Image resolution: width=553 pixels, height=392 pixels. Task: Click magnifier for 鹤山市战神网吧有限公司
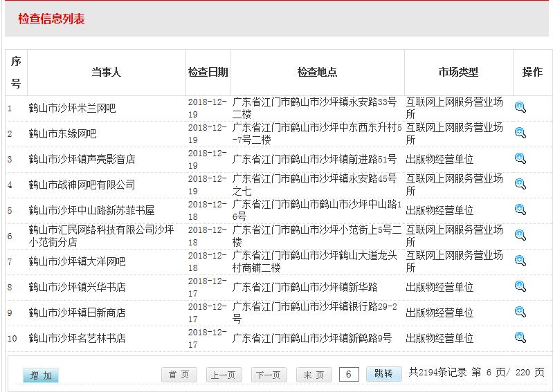[520, 184]
